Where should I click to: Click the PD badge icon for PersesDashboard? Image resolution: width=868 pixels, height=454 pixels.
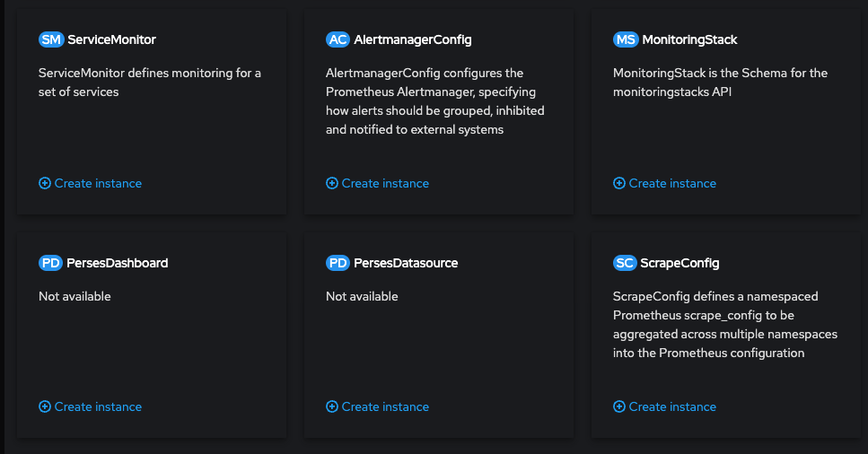click(x=51, y=263)
